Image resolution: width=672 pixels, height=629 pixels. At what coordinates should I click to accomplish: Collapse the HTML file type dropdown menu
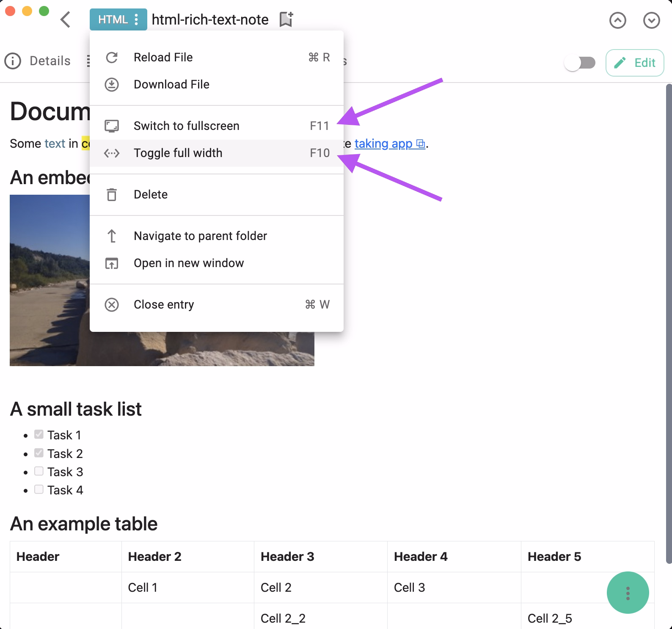[118, 19]
